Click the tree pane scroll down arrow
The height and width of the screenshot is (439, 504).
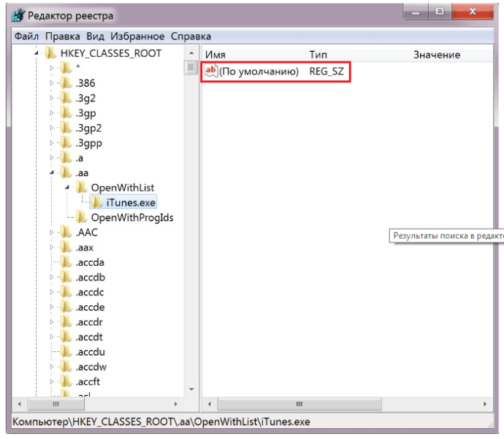point(191,390)
